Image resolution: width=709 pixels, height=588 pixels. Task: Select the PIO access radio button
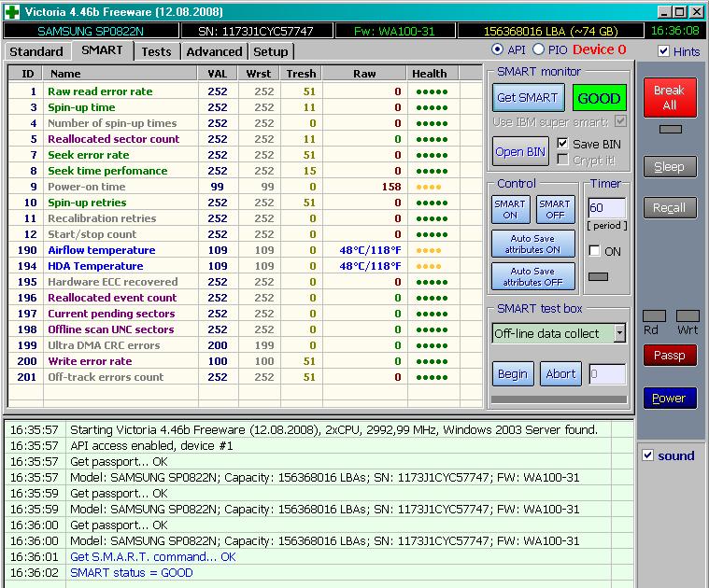(538, 49)
